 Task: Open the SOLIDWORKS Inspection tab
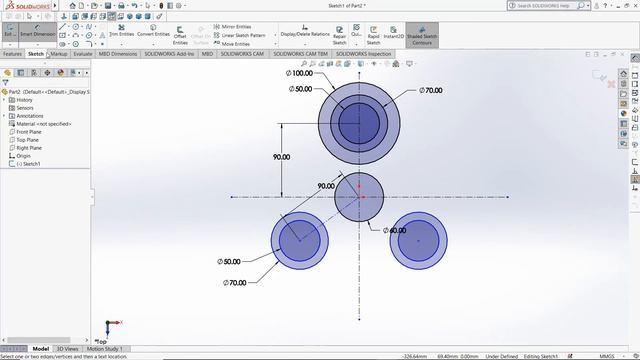363,54
